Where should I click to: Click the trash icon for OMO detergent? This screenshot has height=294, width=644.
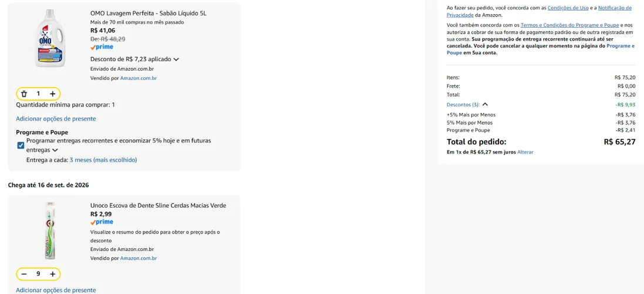[24, 93]
